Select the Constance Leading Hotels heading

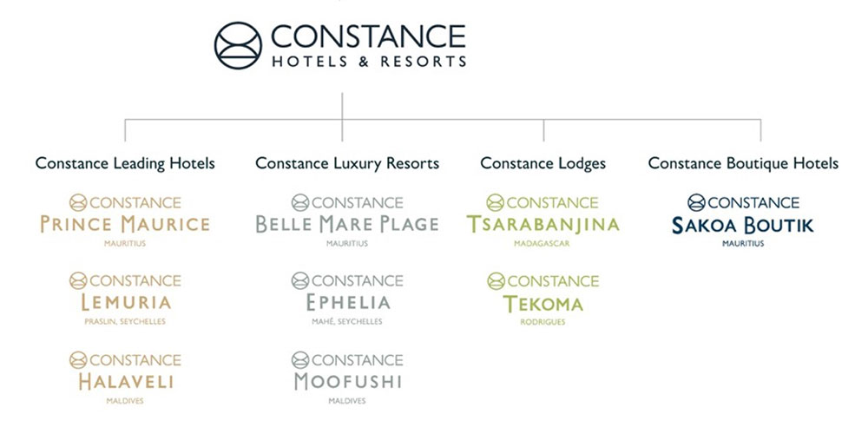point(125,163)
